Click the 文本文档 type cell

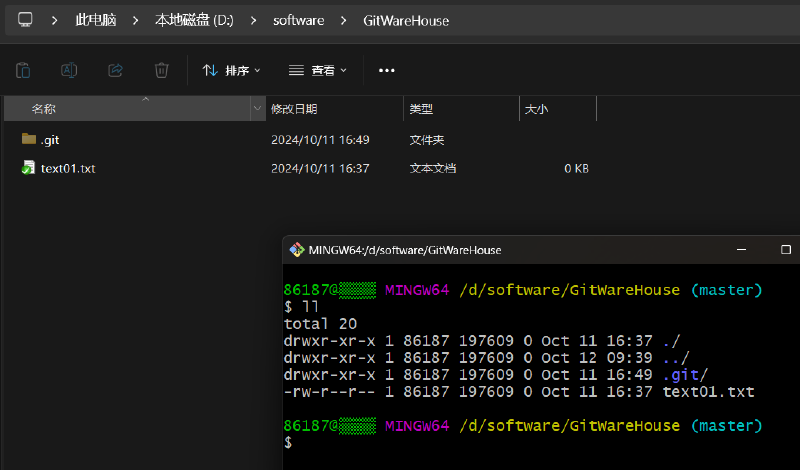433,168
